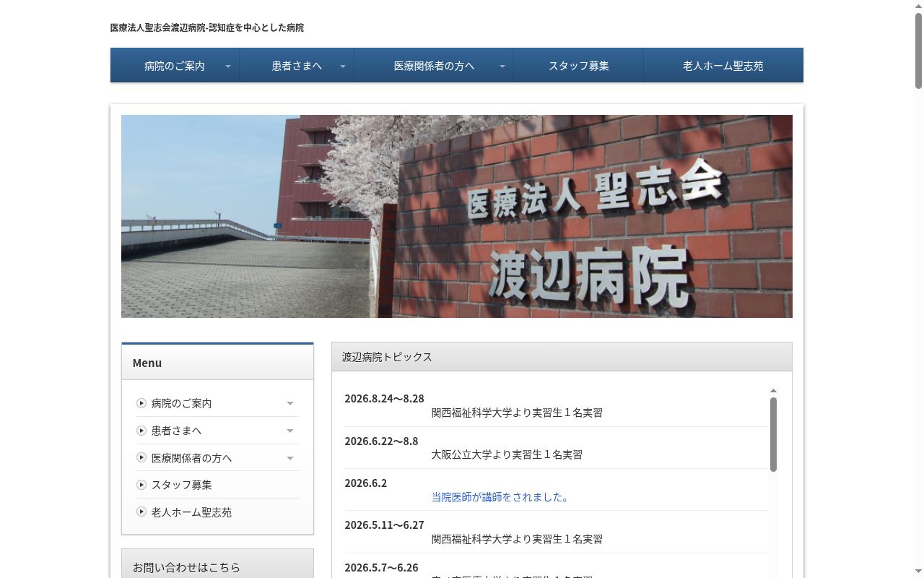This screenshot has height=578, width=924.
Task: Open sidebar link 患者さまへ
Action: 176,431
